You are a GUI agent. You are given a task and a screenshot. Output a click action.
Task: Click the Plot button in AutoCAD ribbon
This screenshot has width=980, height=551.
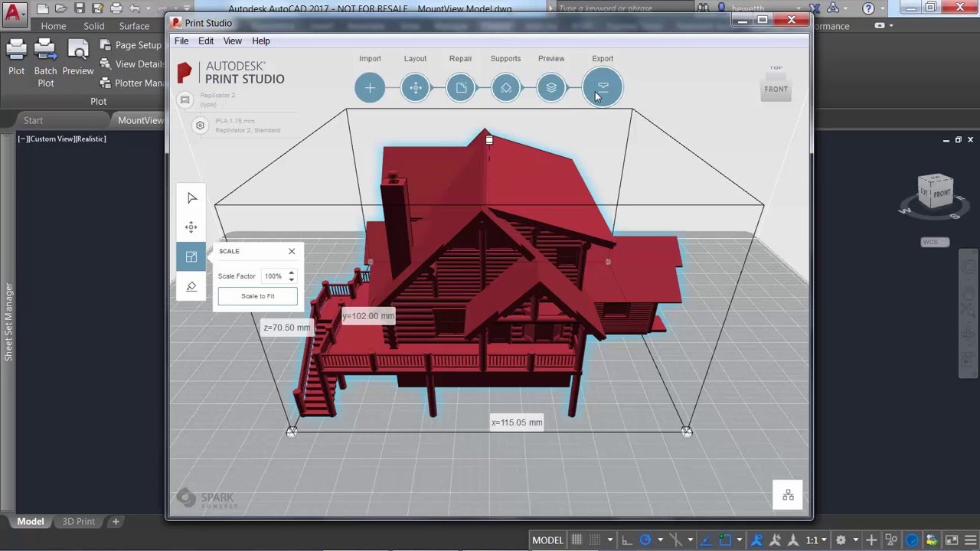click(x=17, y=58)
